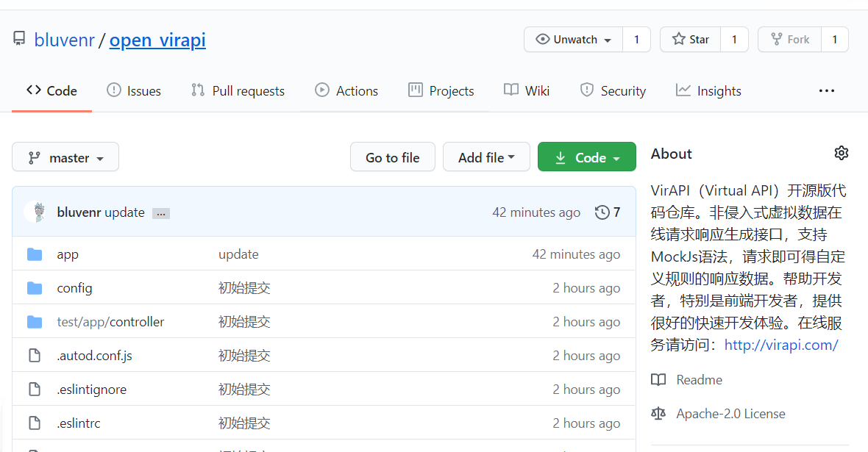Click the Code tab angle-brackets icon
The image size is (868, 452).
pyautogui.click(x=34, y=90)
